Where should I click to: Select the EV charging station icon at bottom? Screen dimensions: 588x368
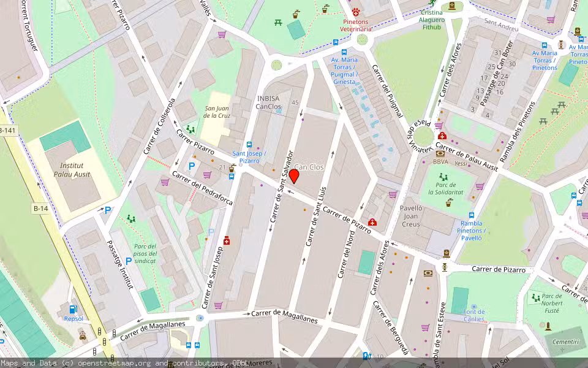(x=367, y=355)
